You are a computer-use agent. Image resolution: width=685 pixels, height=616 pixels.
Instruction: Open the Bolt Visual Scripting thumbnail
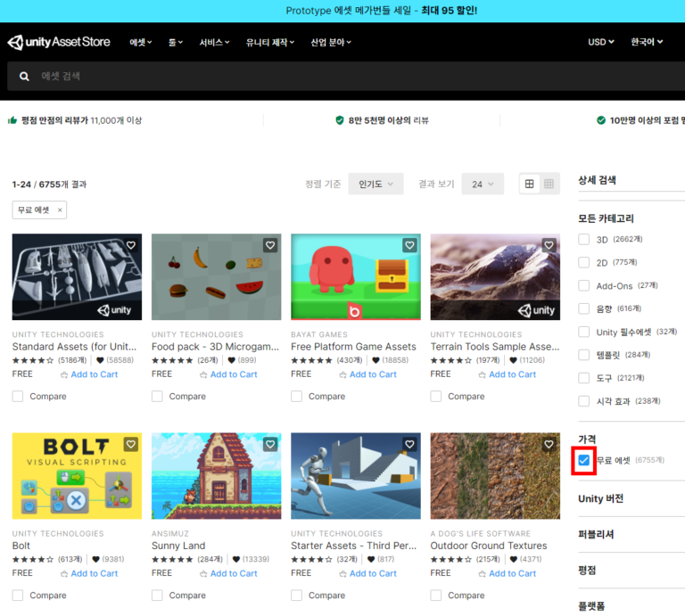(x=77, y=476)
